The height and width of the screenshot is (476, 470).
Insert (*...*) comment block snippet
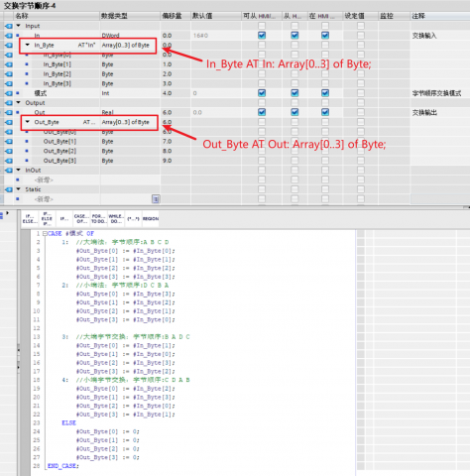[133, 219]
